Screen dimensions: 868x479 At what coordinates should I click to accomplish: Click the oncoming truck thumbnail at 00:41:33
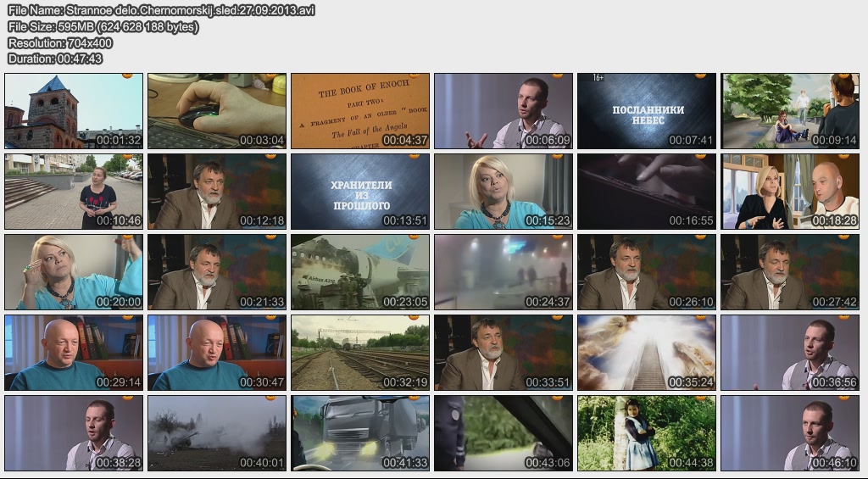click(x=359, y=432)
